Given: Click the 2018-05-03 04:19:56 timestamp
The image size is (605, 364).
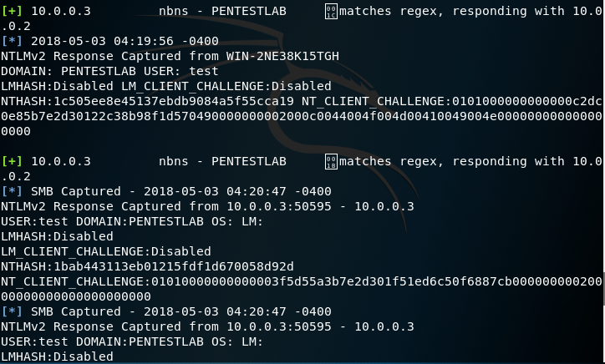Looking at the screenshot, I should coord(125,42).
